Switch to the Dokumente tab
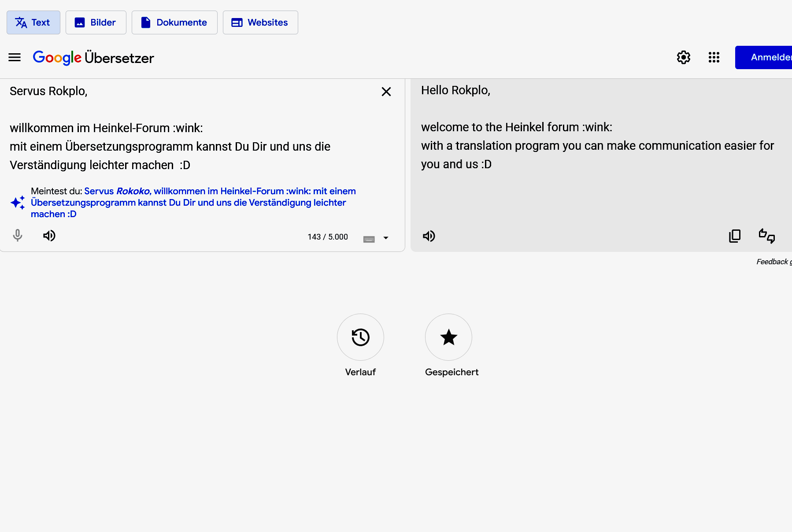 (x=174, y=22)
